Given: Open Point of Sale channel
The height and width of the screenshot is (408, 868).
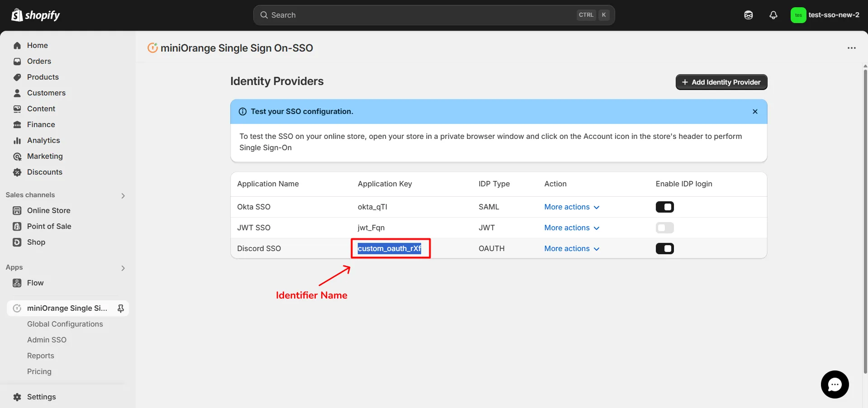Looking at the screenshot, I should click(x=49, y=226).
